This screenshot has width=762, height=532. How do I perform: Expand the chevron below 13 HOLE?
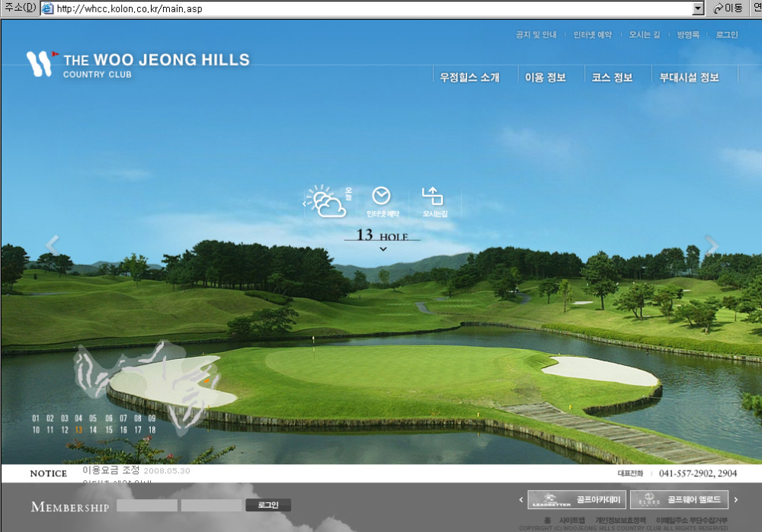click(383, 249)
